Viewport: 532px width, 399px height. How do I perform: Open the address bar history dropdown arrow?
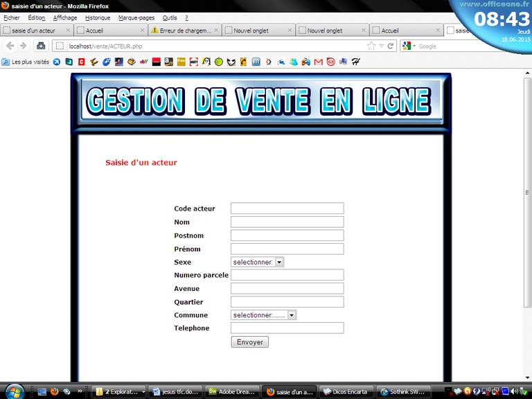pos(382,46)
